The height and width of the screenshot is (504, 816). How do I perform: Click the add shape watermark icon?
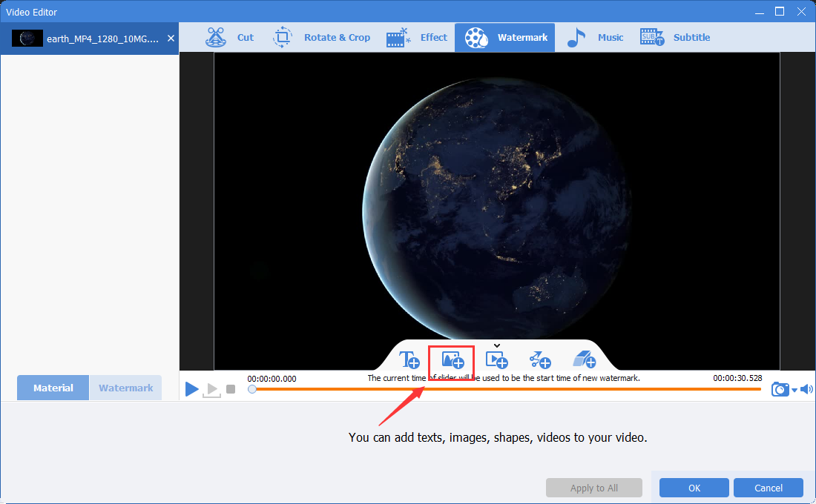[x=540, y=360]
